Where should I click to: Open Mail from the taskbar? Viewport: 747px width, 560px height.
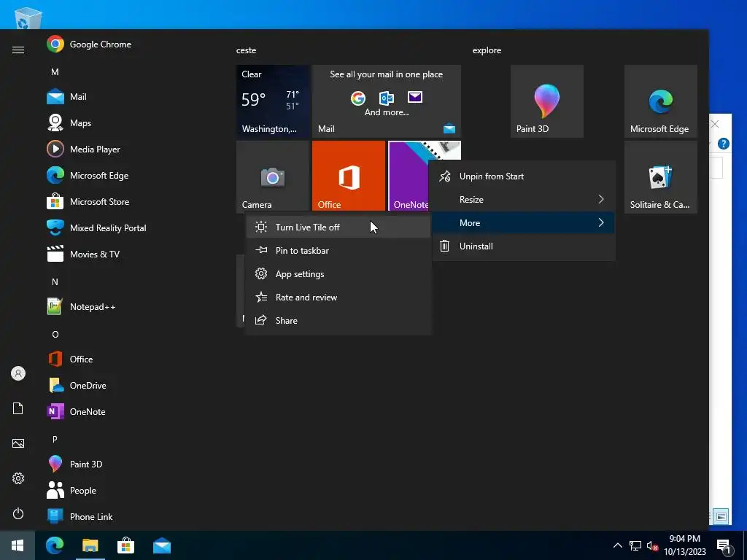coord(162,545)
